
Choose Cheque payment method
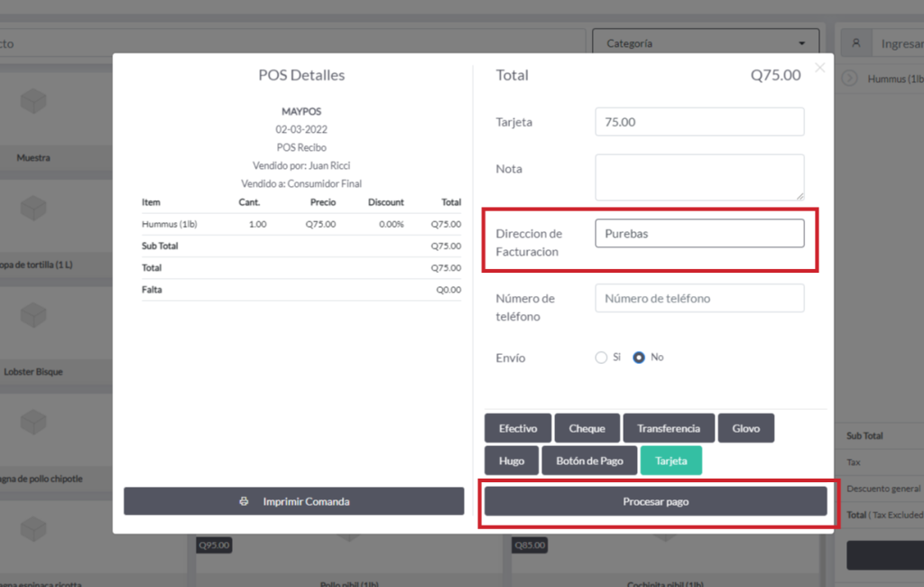[587, 428]
